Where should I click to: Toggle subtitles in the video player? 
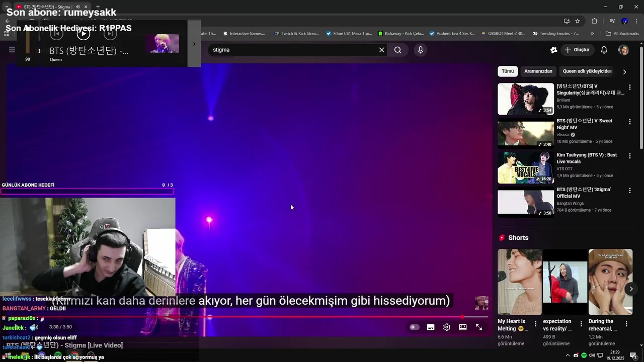[x=431, y=327]
